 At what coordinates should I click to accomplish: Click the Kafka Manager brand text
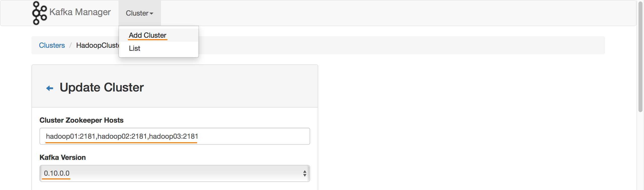(x=80, y=12)
